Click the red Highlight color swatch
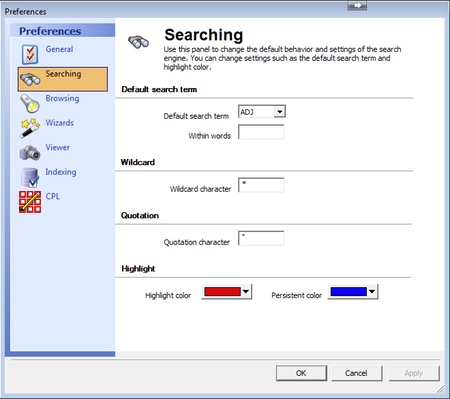The image size is (450, 399). click(222, 292)
